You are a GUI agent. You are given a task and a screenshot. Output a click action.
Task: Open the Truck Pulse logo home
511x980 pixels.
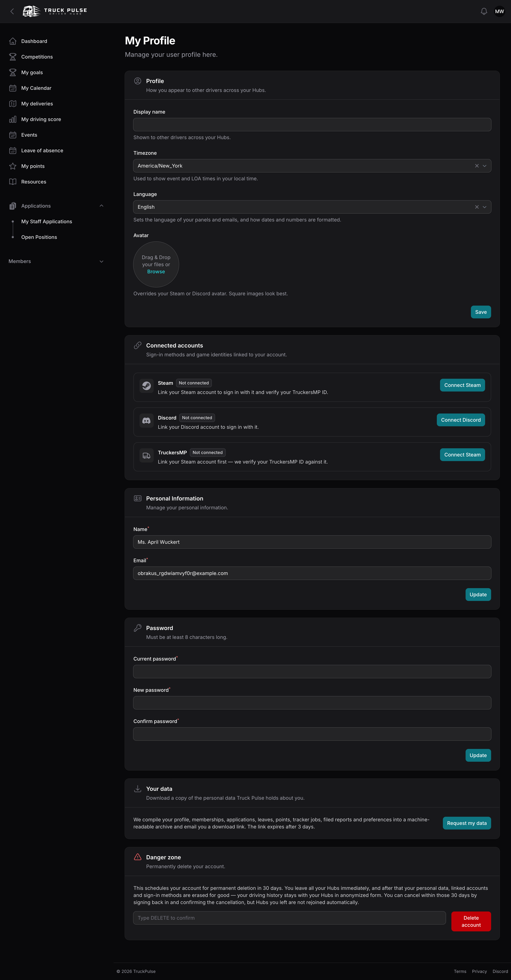[55, 11]
